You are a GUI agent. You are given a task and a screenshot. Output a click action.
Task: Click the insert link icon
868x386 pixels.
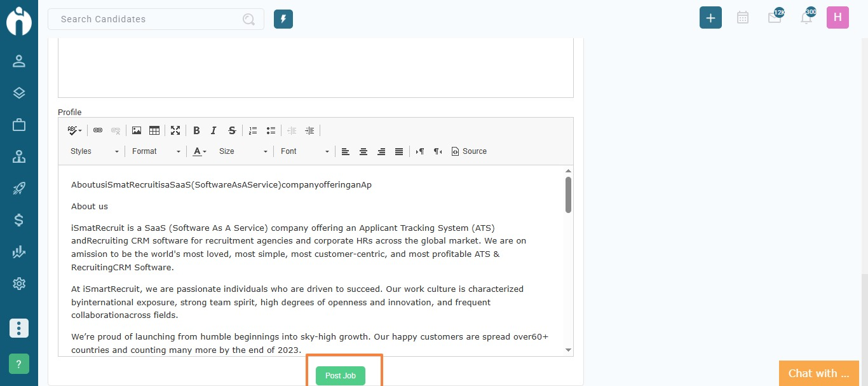coord(98,130)
